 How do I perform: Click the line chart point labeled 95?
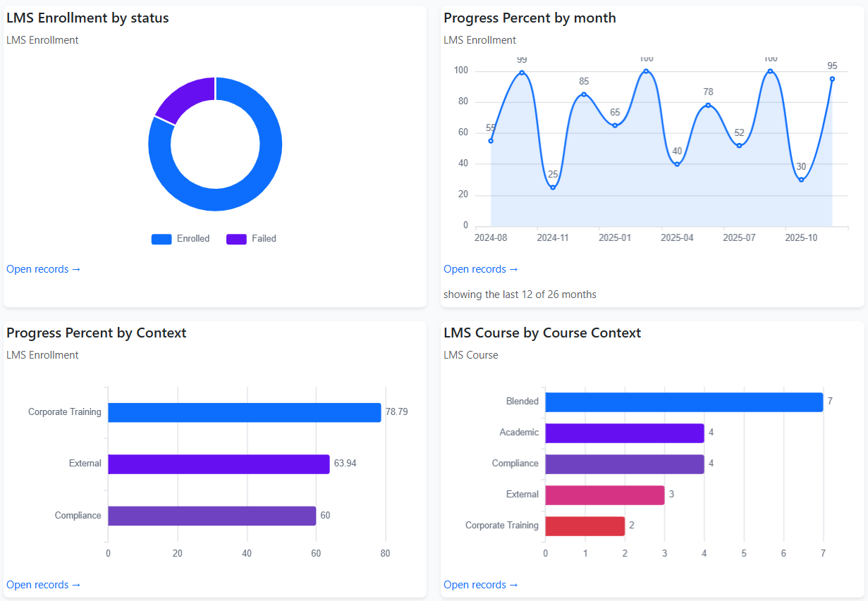[832, 79]
